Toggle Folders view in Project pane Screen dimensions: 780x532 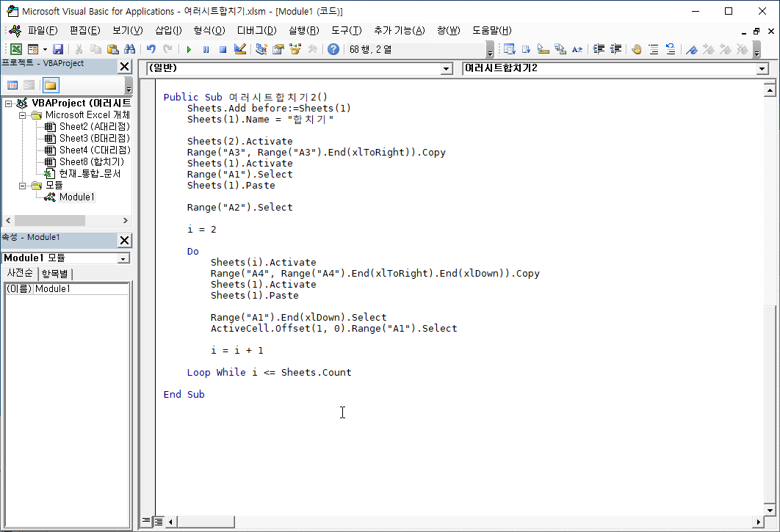tap(50, 85)
